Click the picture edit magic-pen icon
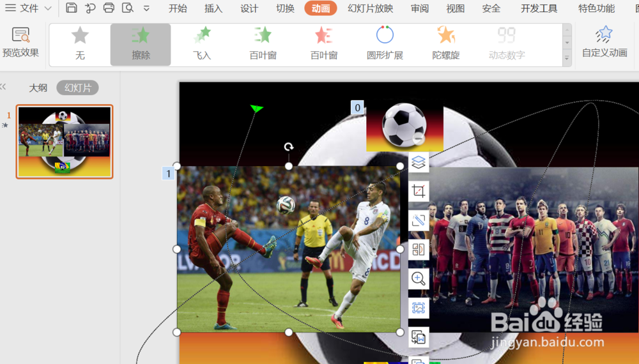Screen dimensions: 639x364 click(419, 221)
